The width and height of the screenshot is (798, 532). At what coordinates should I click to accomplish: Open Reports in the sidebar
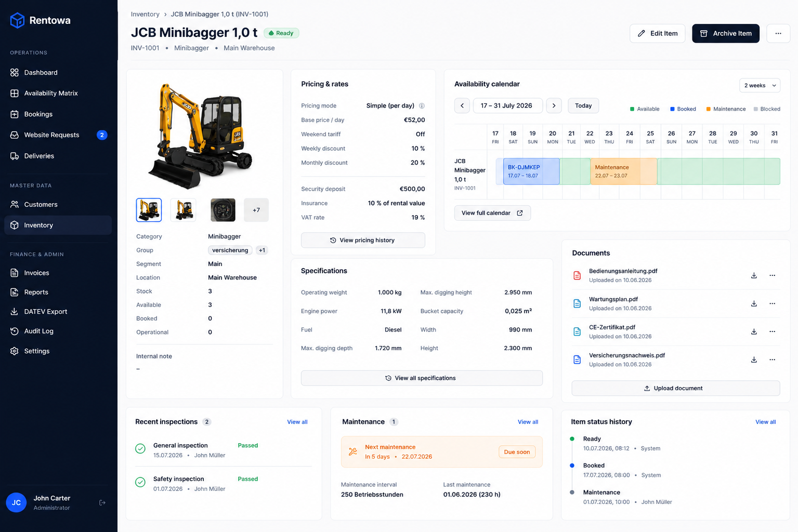point(58,292)
